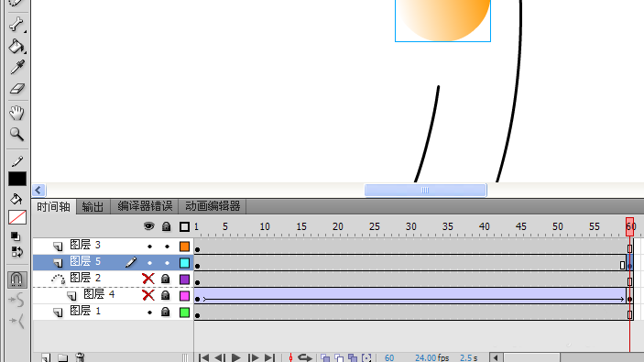Click the stroke color pencil icon

[x=16, y=161]
